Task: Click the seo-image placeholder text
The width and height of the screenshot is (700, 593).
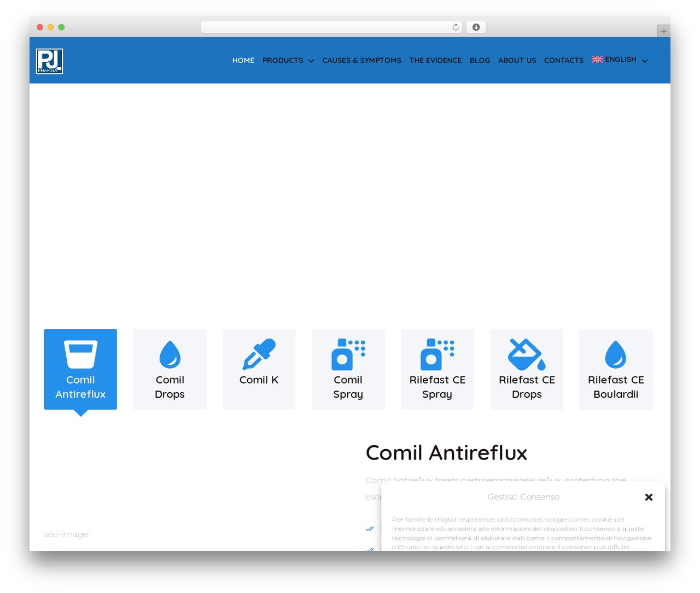Action: pyautogui.click(x=66, y=534)
